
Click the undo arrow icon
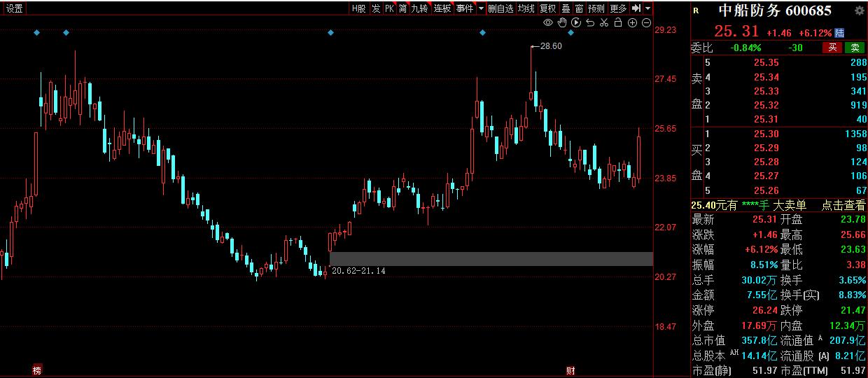click(590, 23)
